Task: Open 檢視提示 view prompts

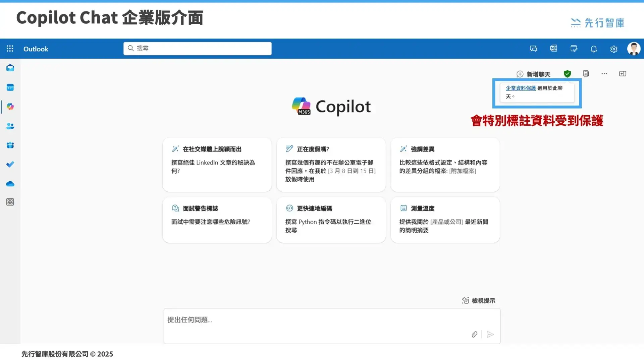Action: [x=479, y=301]
